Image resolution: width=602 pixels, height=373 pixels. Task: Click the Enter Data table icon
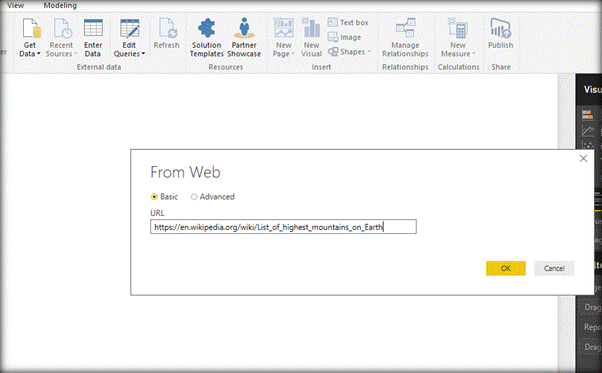93,28
